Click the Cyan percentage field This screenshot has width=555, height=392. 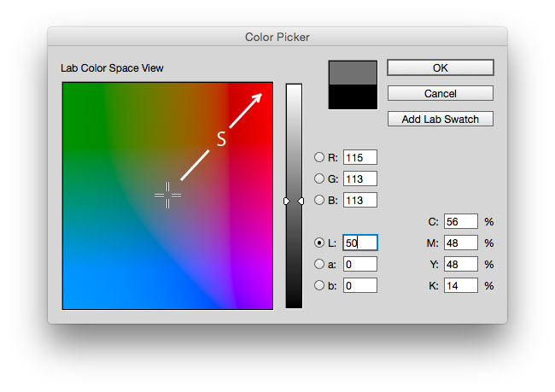coord(461,221)
